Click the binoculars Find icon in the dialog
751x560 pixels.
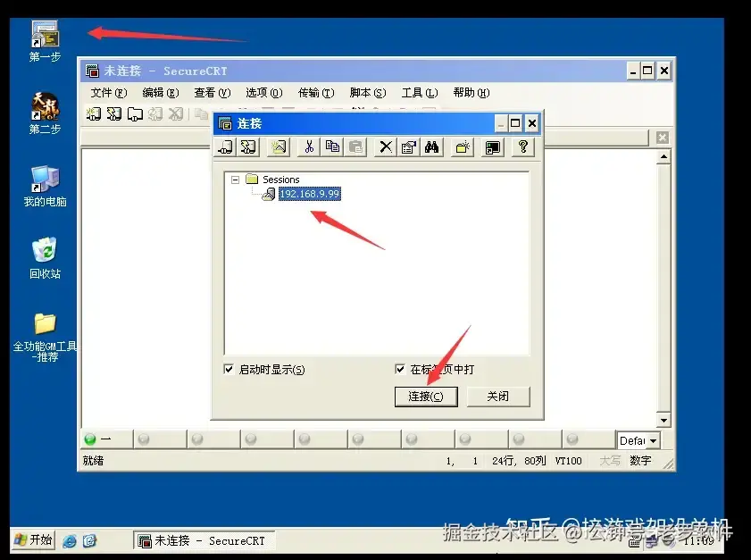click(431, 146)
